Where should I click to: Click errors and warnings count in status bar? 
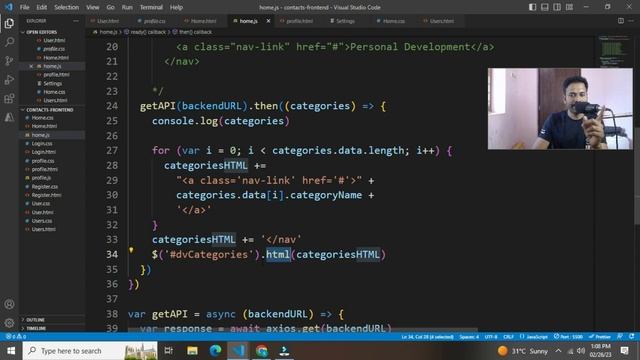point(16,337)
